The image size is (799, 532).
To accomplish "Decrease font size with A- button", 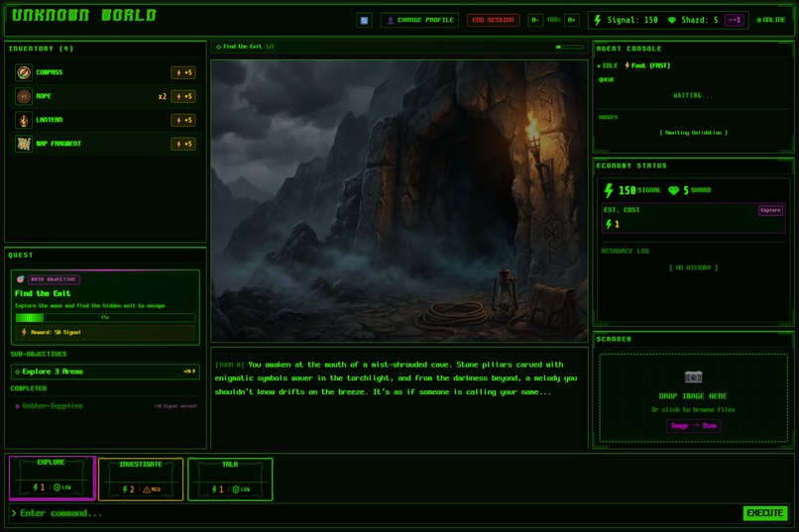I will click(535, 21).
